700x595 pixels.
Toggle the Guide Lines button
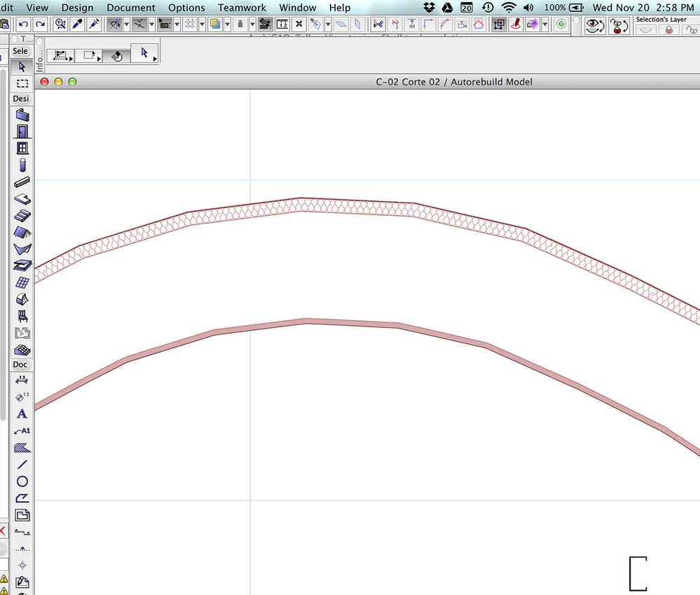[x=115, y=24]
